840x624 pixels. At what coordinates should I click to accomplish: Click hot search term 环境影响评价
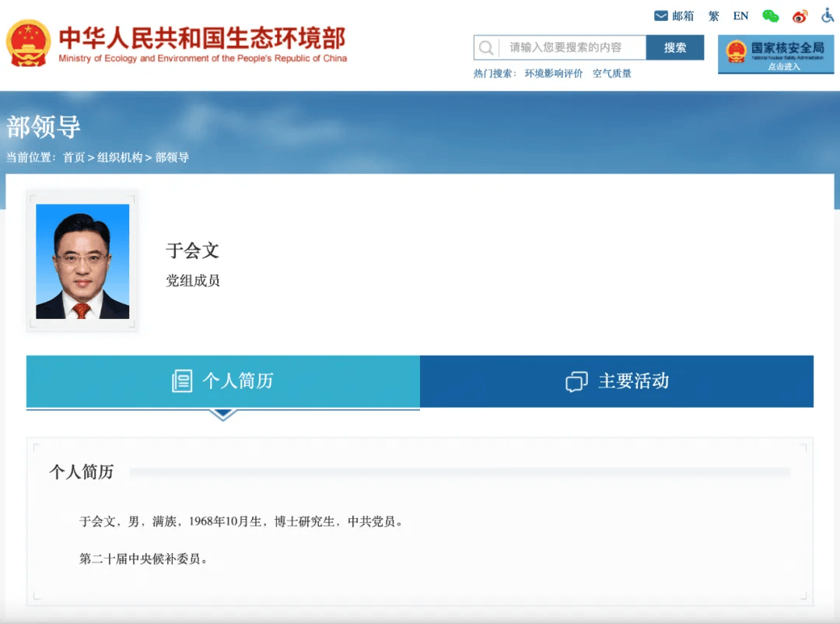[x=554, y=72]
